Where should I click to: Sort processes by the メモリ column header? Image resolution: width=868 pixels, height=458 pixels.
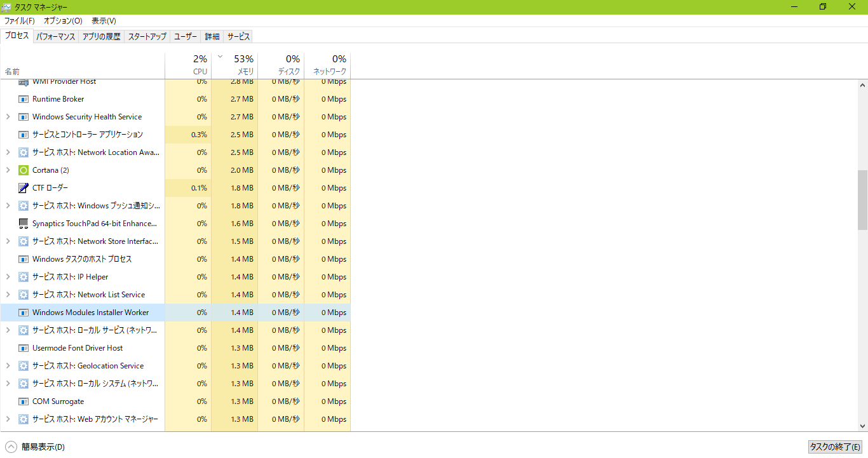[234, 65]
